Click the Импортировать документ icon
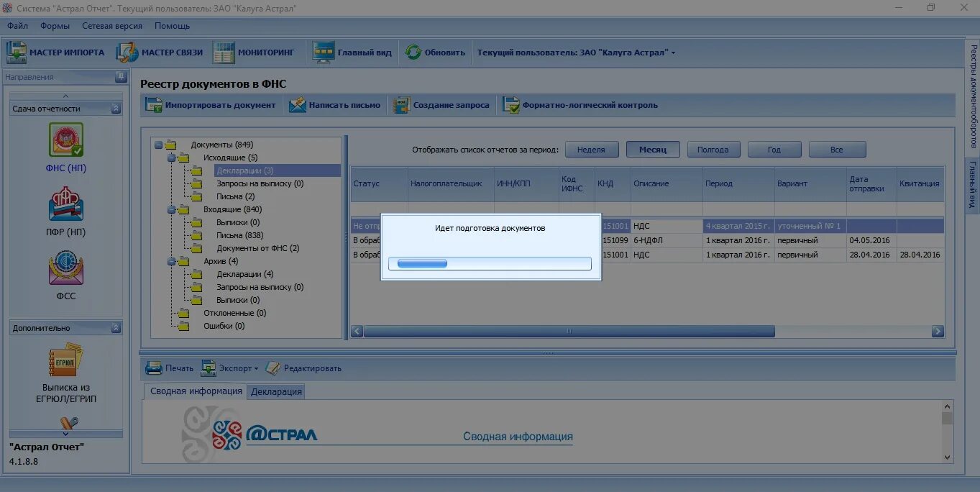 154,105
